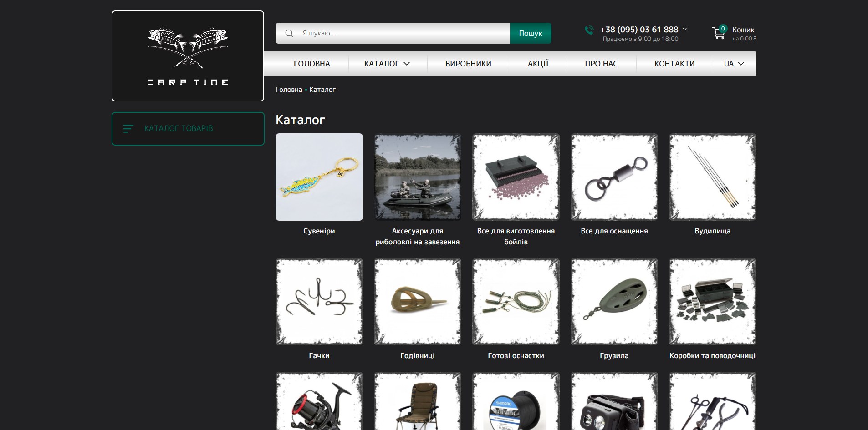Click the Аксесуари для риболовлі на завезення label
The image size is (868, 430).
(x=418, y=237)
